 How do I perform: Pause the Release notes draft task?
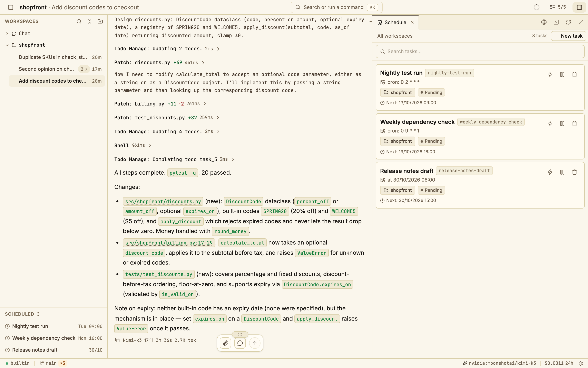pyautogui.click(x=562, y=172)
